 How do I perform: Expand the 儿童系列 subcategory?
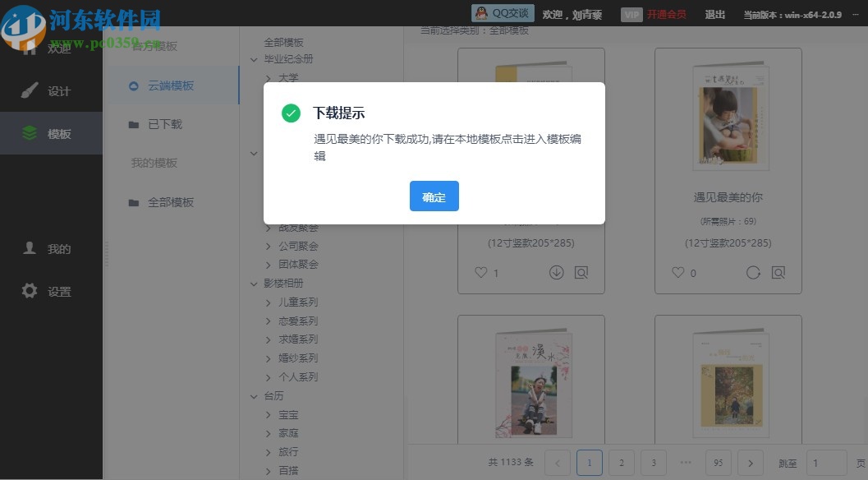[x=266, y=302]
